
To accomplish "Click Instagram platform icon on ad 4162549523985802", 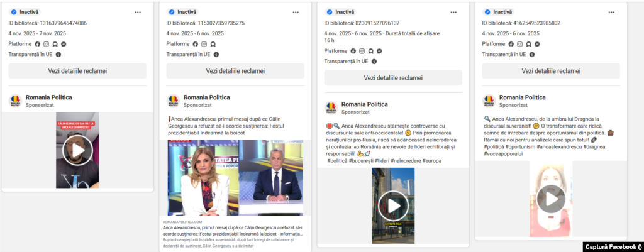I will [520, 44].
